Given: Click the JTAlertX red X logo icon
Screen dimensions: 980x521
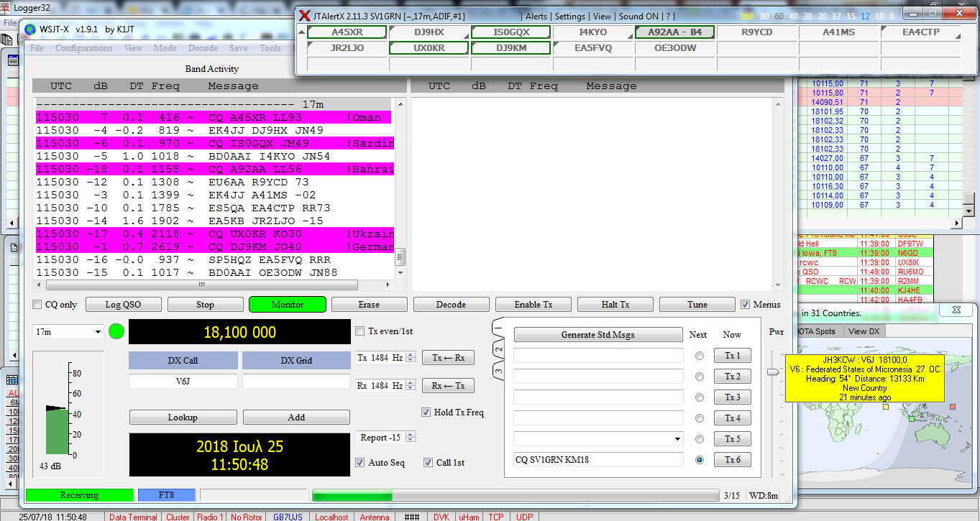Looking at the screenshot, I should point(306,16).
